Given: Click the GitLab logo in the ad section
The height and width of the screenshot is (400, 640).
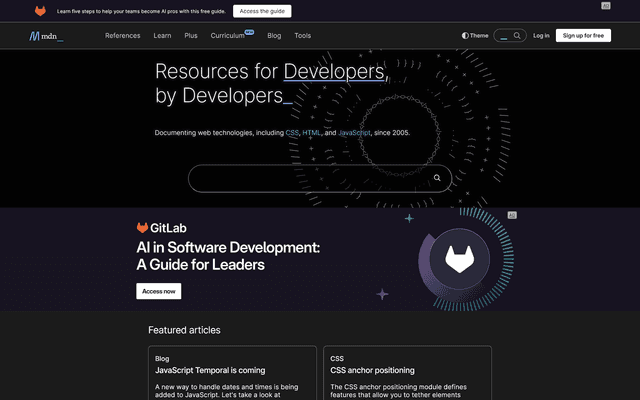Looking at the screenshot, I should (162, 228).
